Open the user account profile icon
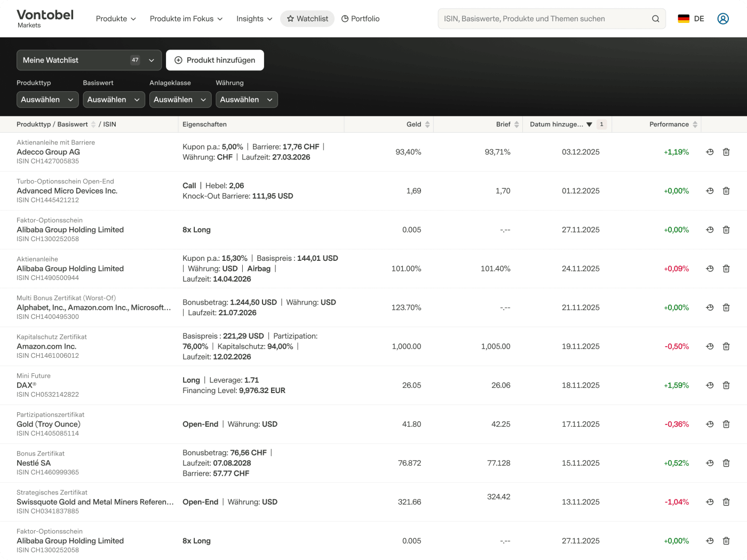This screenshot has height=560, width=747. click(x=723, y=19)
